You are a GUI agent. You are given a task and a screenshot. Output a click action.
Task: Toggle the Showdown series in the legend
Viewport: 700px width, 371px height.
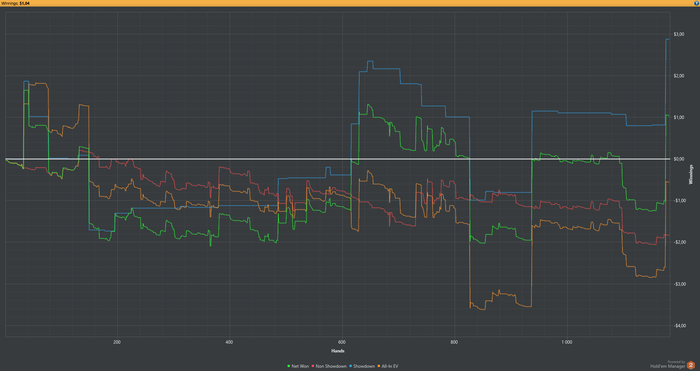point(362,366)
